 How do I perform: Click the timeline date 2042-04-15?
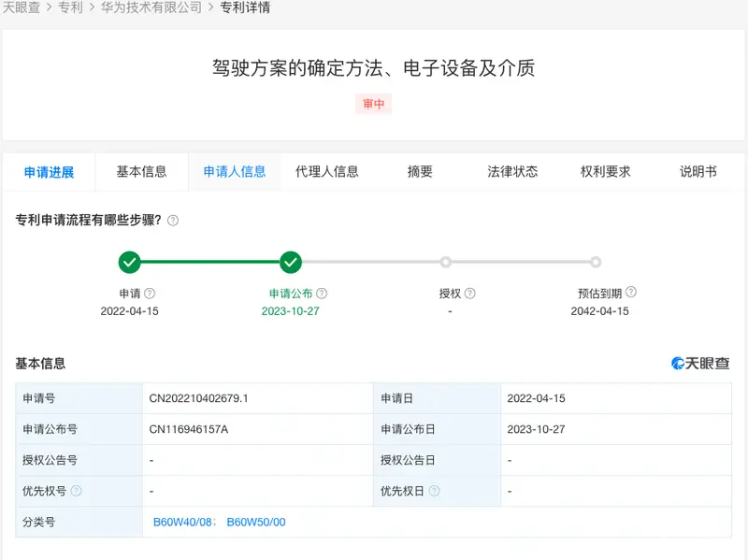coord(599,311)
